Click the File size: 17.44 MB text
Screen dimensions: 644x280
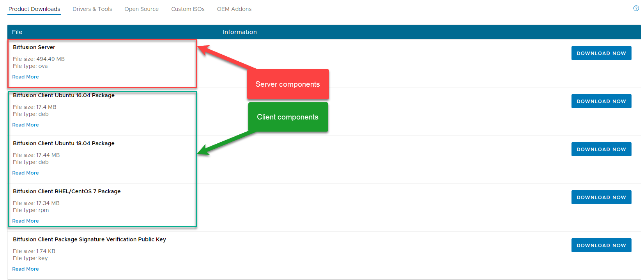(36, 155)
